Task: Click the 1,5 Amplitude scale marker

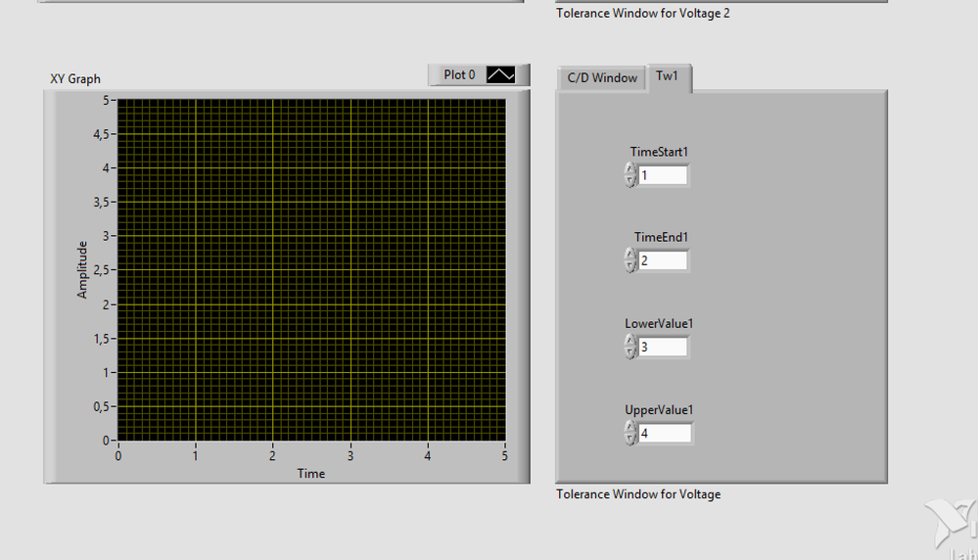Action: click(101, 339)
